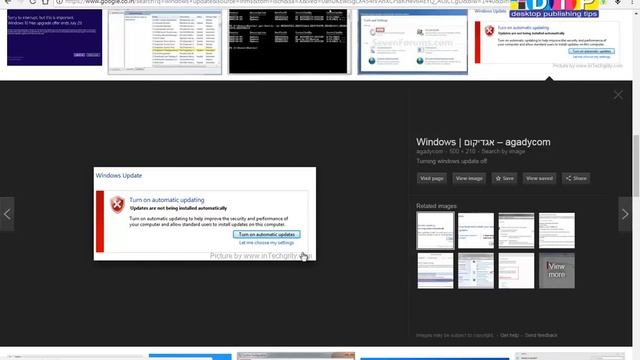Viewport: 640px width, 360px height.
Task: Open the SevenForums settings thumbnail
Action: [x=413, y=42]
